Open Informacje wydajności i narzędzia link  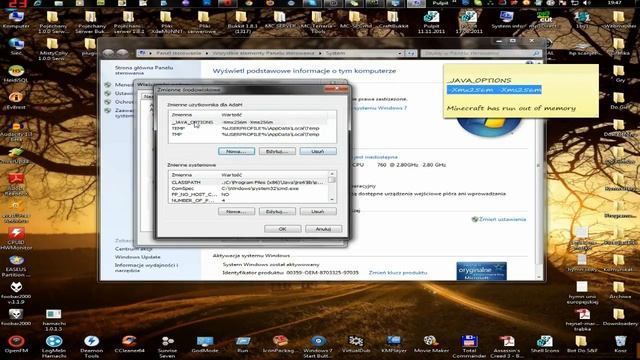tap(146, 268)
